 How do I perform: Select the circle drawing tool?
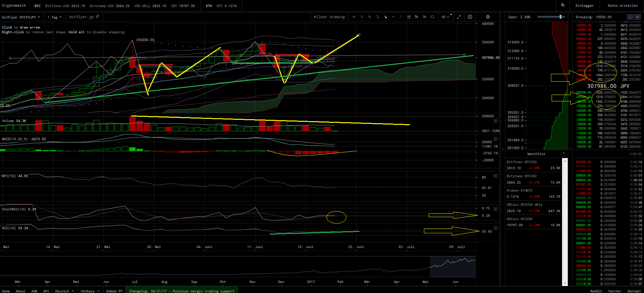click(432, 17)
